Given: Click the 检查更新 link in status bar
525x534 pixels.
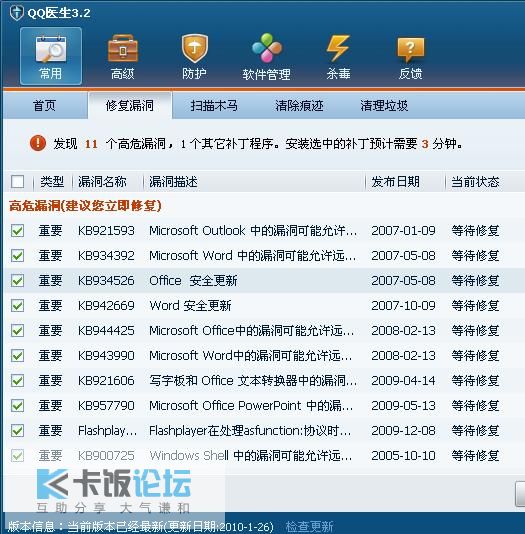Looking at the screenshot, I should point(309,527).
